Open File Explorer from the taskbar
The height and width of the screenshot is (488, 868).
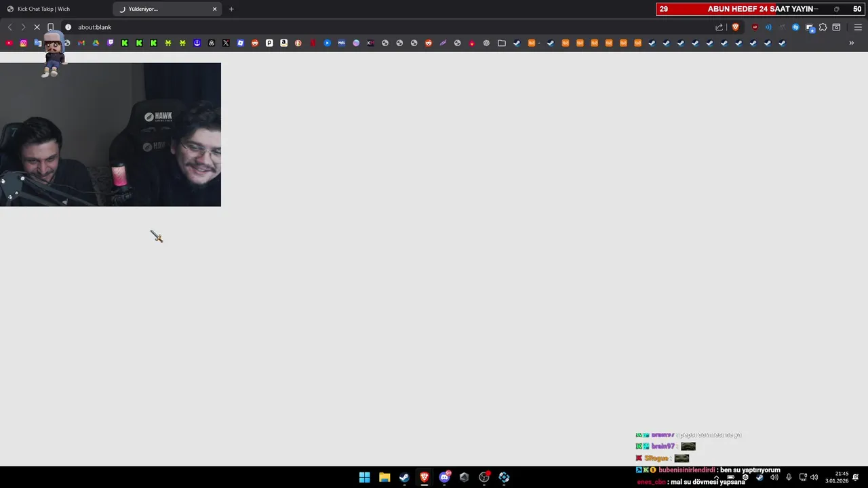(x=384, y=477)
